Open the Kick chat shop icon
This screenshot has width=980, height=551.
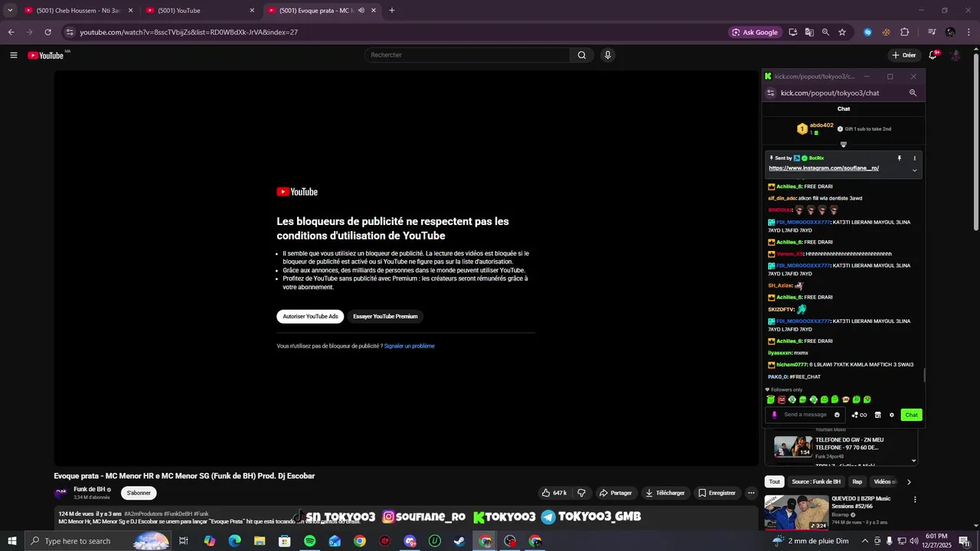(877, 415)
